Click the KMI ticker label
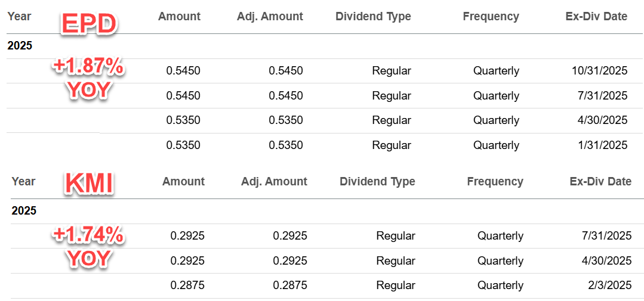The height and width of the screenshot is (301, 644). [x=89, y=185]
